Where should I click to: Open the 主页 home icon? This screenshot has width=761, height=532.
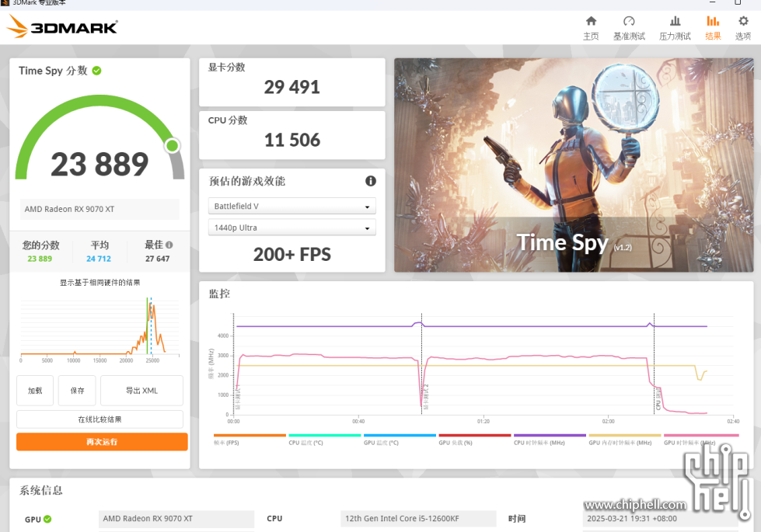tap(591, 21)
